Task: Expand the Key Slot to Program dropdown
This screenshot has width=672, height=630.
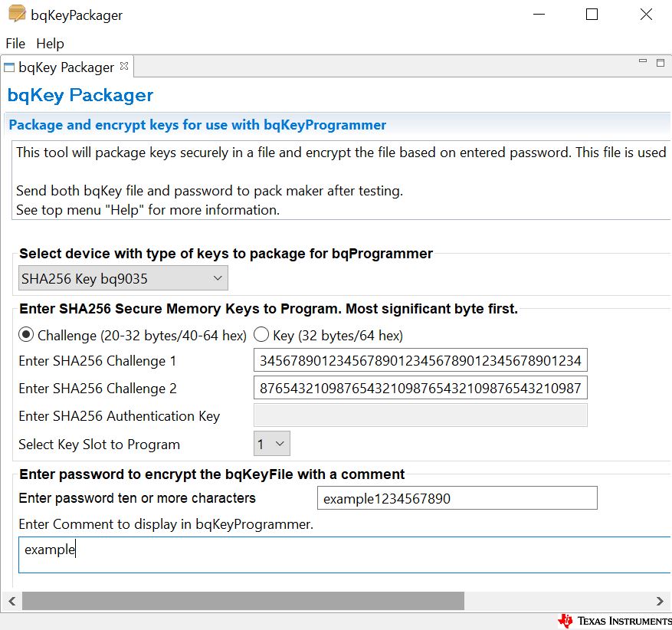Action: tap(272, 444)
